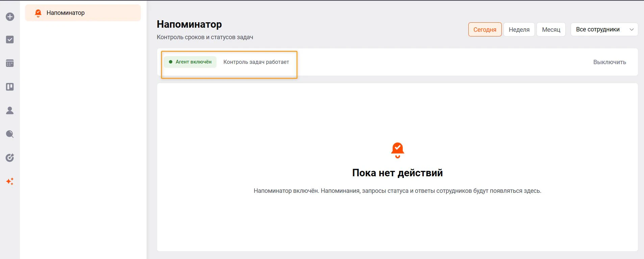Switch to the Сегодня period tab

tap(485, 29)
